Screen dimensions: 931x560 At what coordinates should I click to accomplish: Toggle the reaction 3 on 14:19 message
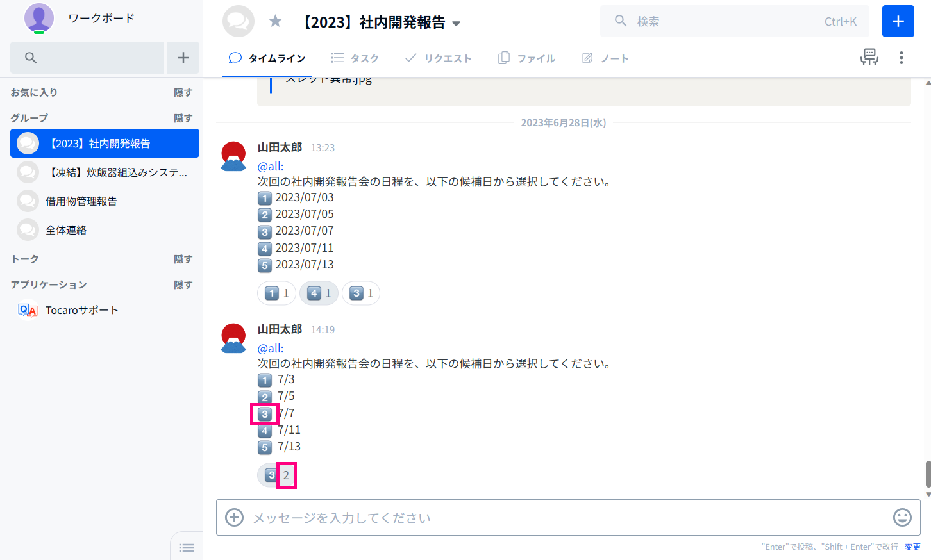coord(277,475)
